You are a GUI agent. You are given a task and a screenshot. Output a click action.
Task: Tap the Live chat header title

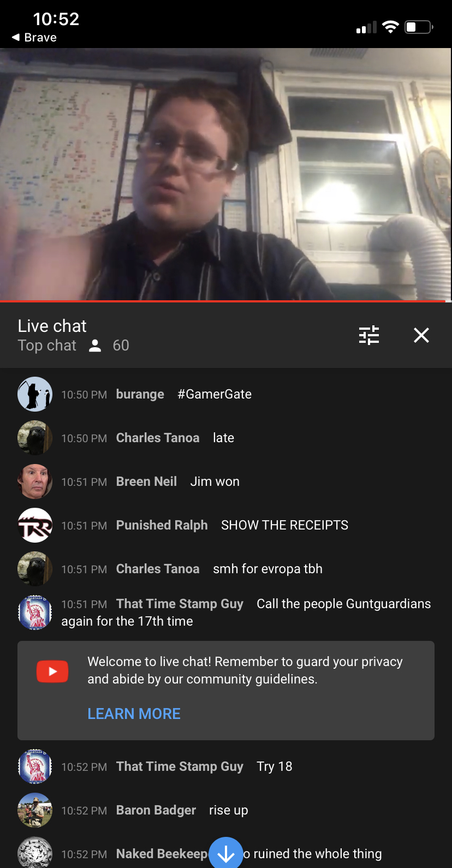coord(52,326)
